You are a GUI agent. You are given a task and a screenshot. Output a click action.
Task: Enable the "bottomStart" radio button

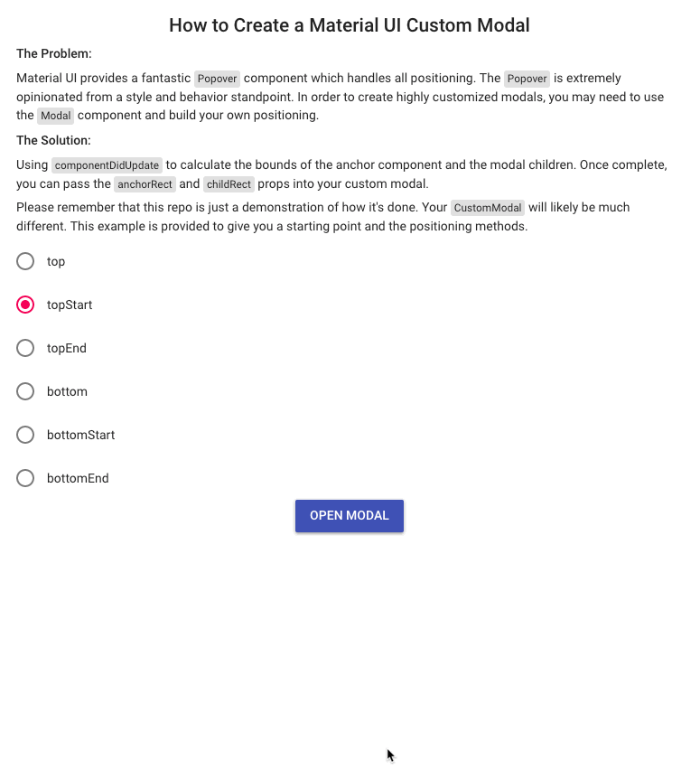tap(25, 435)
